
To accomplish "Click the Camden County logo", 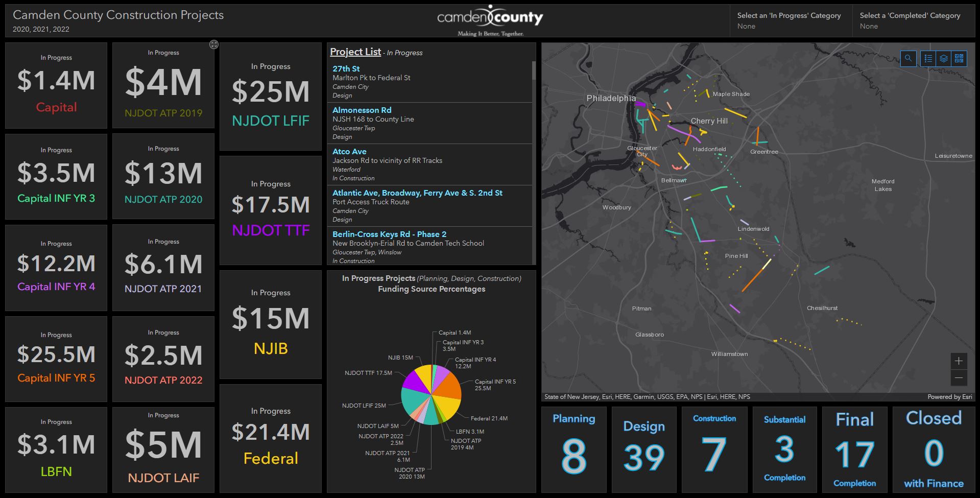I will point(490,21).
